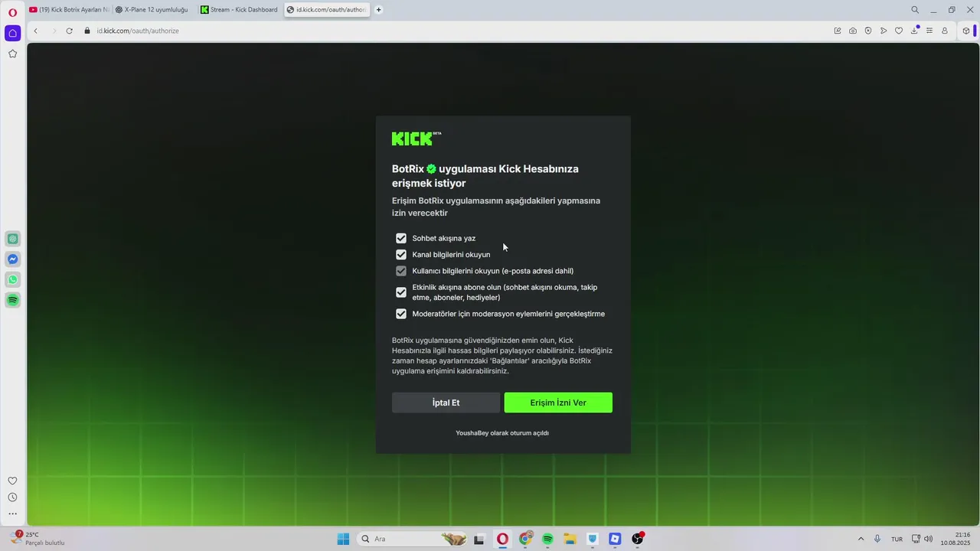Click 'YoushaBey olarak oturum açıldı' text
980x551 pixels.
coord(502,433)
